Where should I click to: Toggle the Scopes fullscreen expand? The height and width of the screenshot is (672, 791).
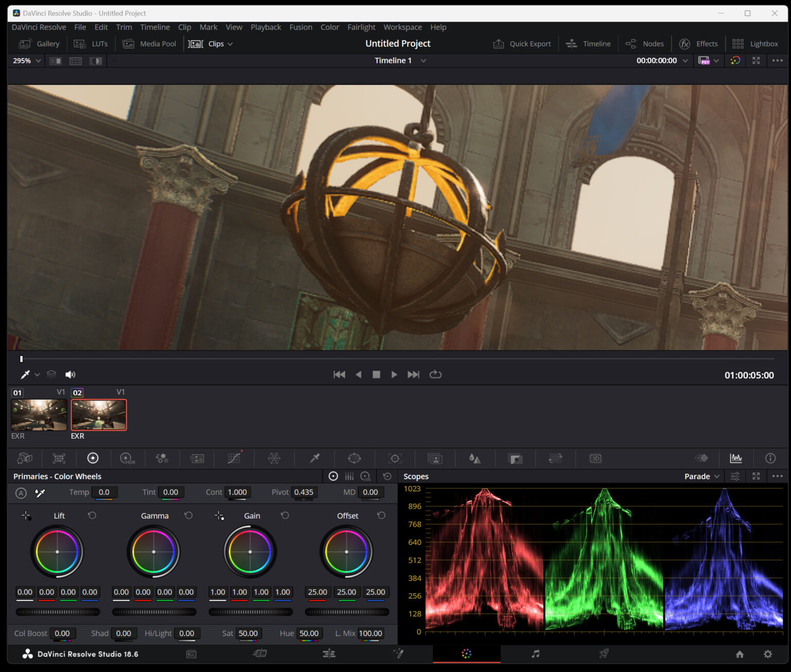tap(756, 476)
